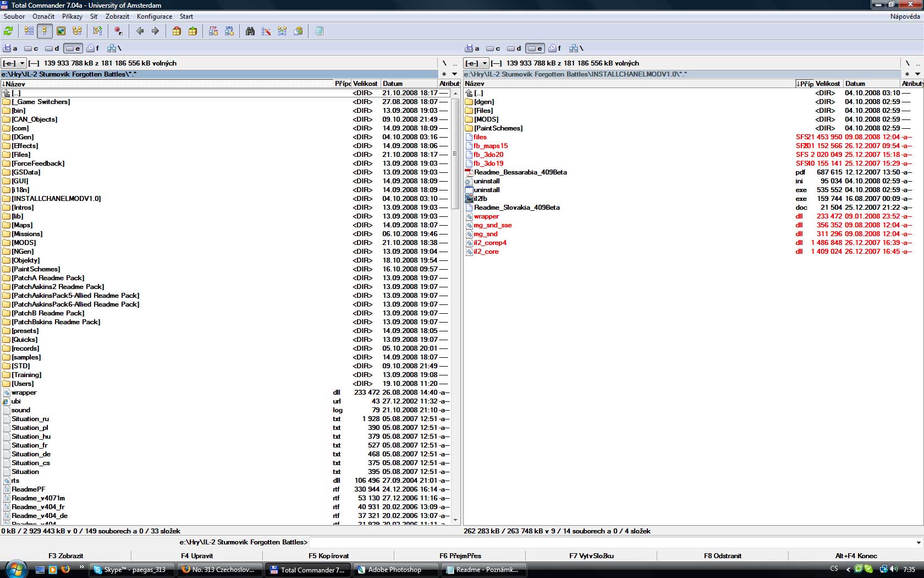Screen dimensions: 924x578
Task: Open the Příkazy menu
Action: click(x=72, y=17)
